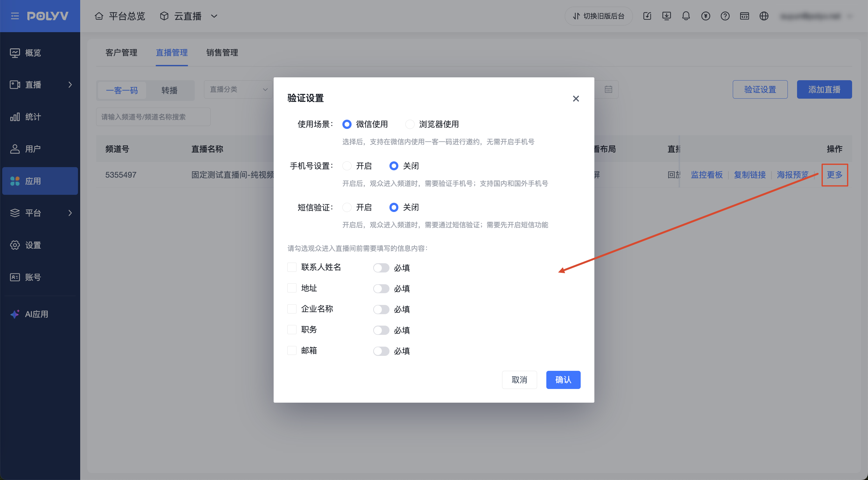Check the 联系人姓名 checkbox
This screenshot has width=868, height=480.
coord(292,267)
